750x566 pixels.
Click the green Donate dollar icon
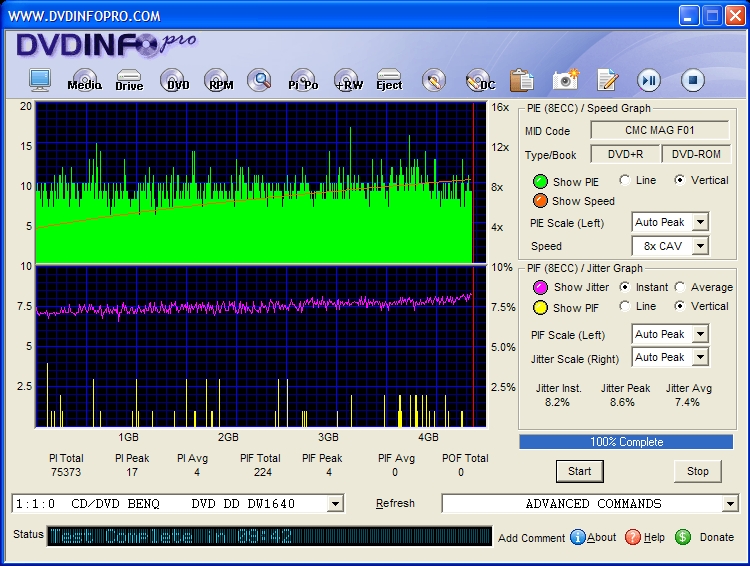tap(683, 537)
